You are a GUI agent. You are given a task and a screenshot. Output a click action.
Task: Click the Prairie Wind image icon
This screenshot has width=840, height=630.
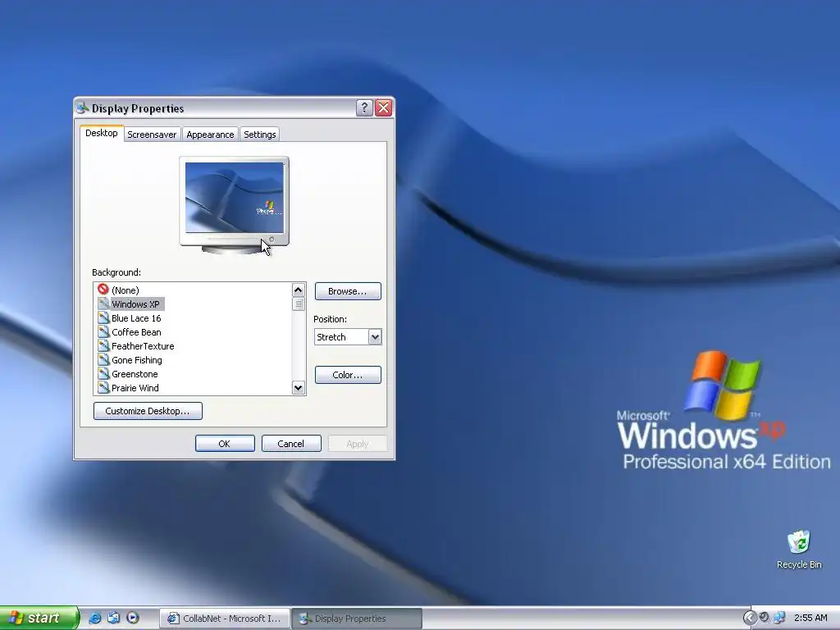tap(103, 387)
